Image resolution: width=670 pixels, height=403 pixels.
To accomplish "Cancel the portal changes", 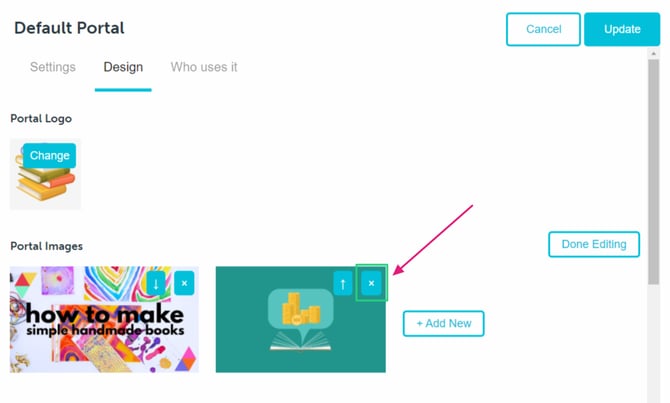I will pyautogui.click(x=543, y=29).
